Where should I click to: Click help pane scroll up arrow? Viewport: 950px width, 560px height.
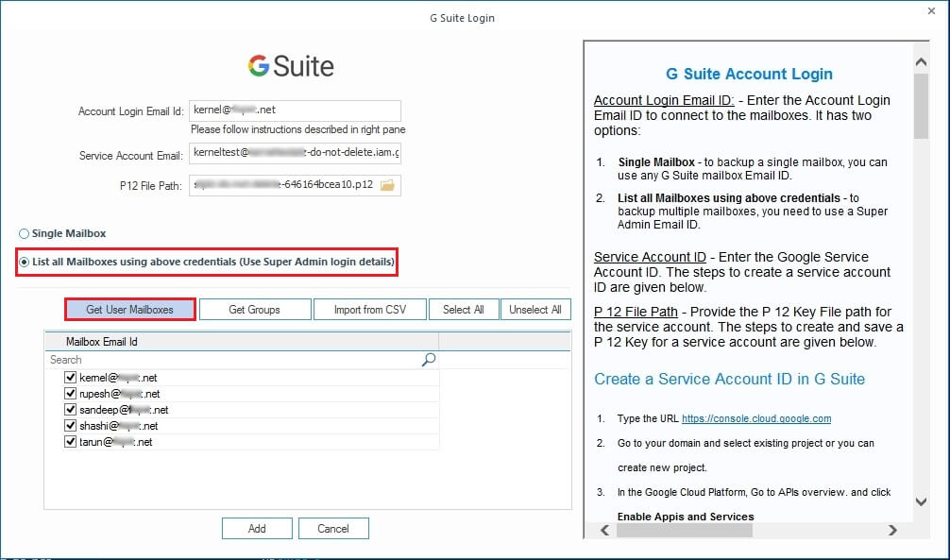[921, 61]
